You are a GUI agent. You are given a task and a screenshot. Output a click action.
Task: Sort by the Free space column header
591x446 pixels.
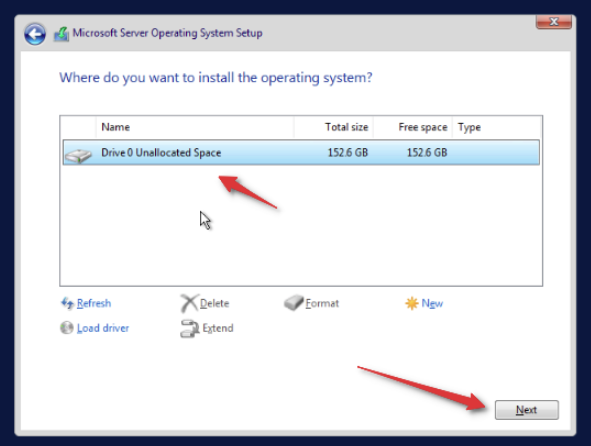click(413, 127)
